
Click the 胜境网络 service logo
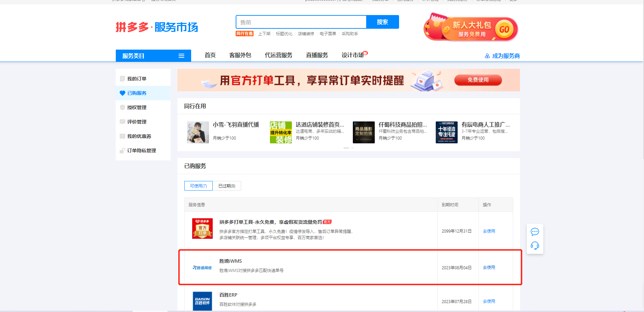point(202,268)
